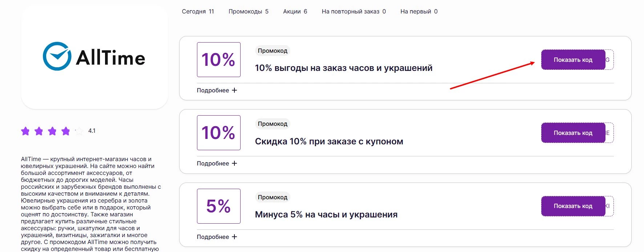The image size is (644, 252).
Task: Click the fourth purple rating star
Action: pos(66,131)
